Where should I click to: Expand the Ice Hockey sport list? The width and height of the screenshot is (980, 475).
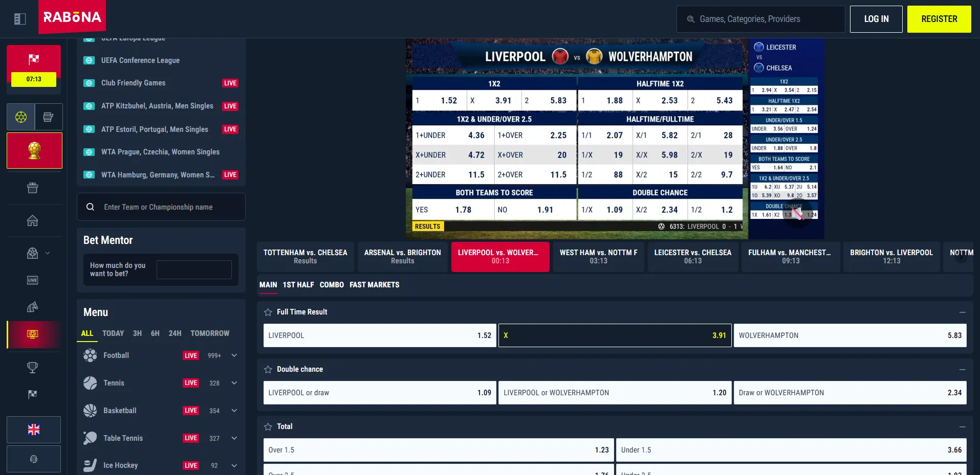[234, 465]
